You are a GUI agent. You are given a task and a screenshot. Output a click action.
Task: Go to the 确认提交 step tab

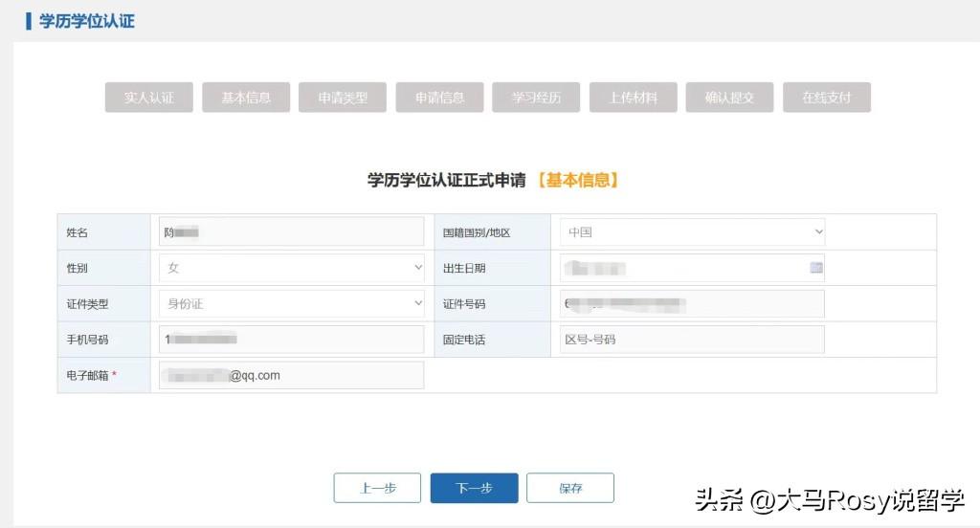coord(729,98)
